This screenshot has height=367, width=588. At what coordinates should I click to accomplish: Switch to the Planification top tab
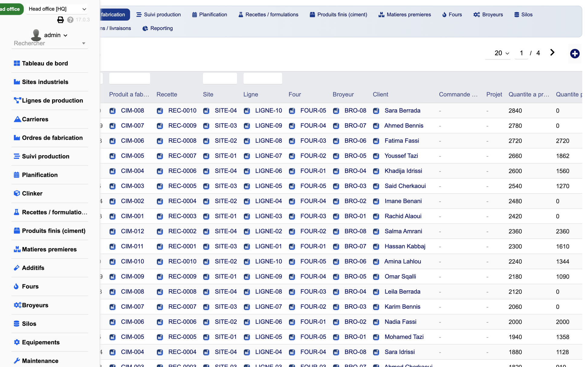click(x=210, y=14)
